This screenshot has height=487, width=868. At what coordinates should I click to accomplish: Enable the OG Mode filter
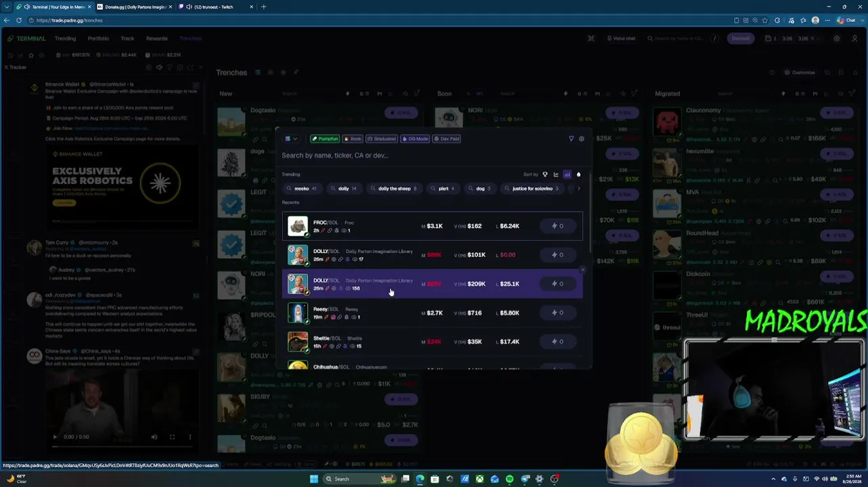click(415, 139)
